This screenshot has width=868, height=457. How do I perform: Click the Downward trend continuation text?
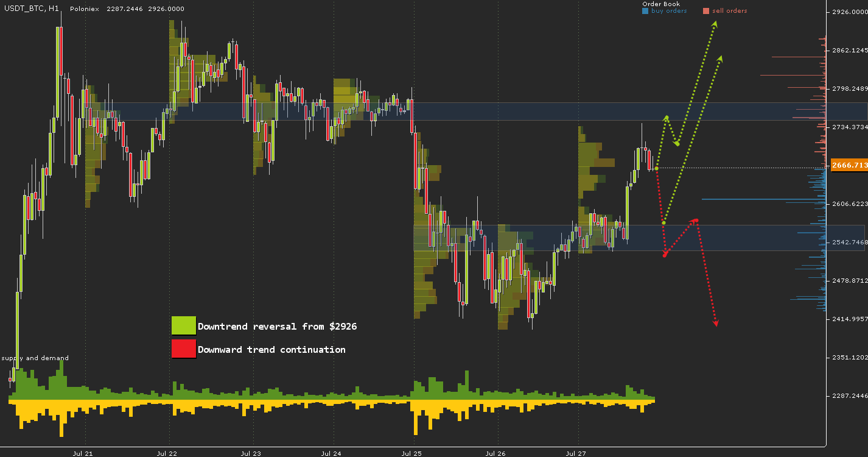pyautogui.click(x=271, y=350)
